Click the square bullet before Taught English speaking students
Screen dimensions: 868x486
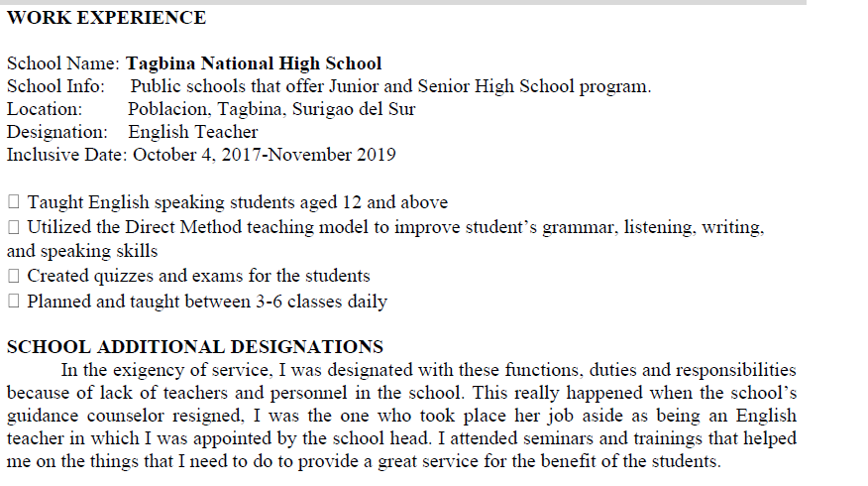point(14,203)
